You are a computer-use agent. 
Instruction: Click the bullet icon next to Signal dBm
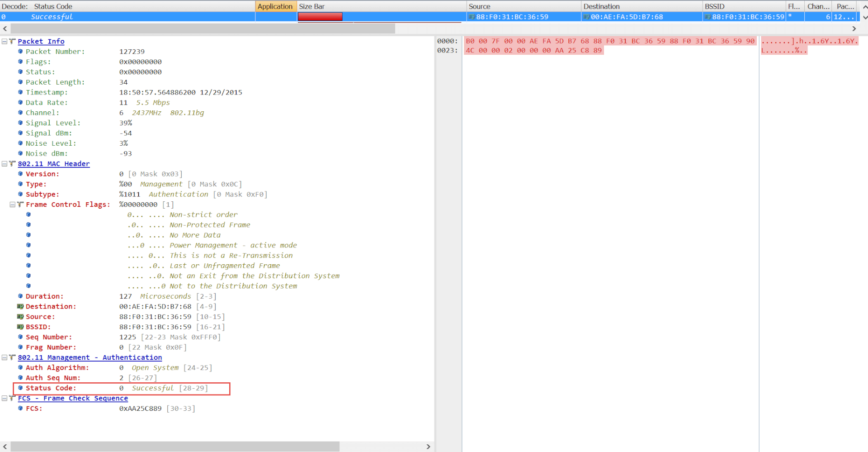click(20, 133)
